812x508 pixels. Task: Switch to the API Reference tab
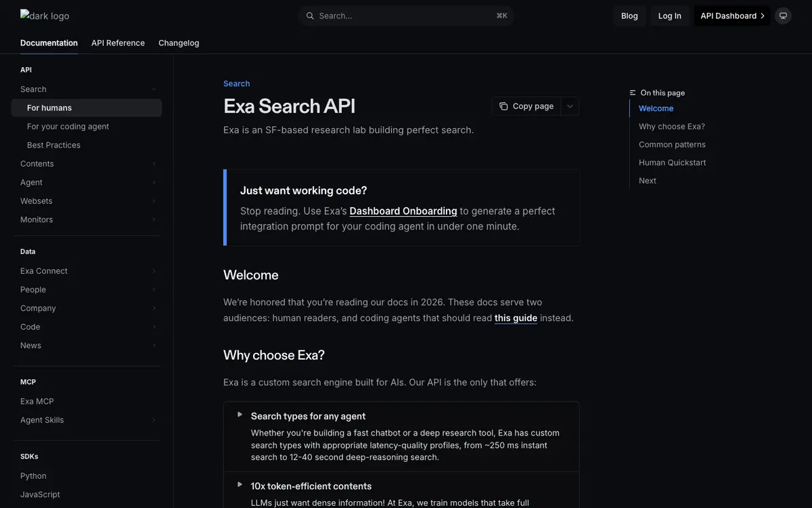point(118,43)
